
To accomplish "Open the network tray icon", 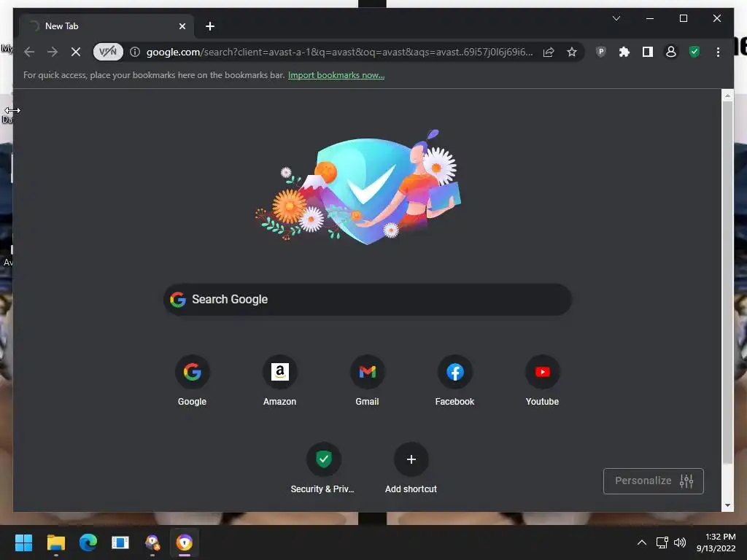I will click(x=662, y=542).
